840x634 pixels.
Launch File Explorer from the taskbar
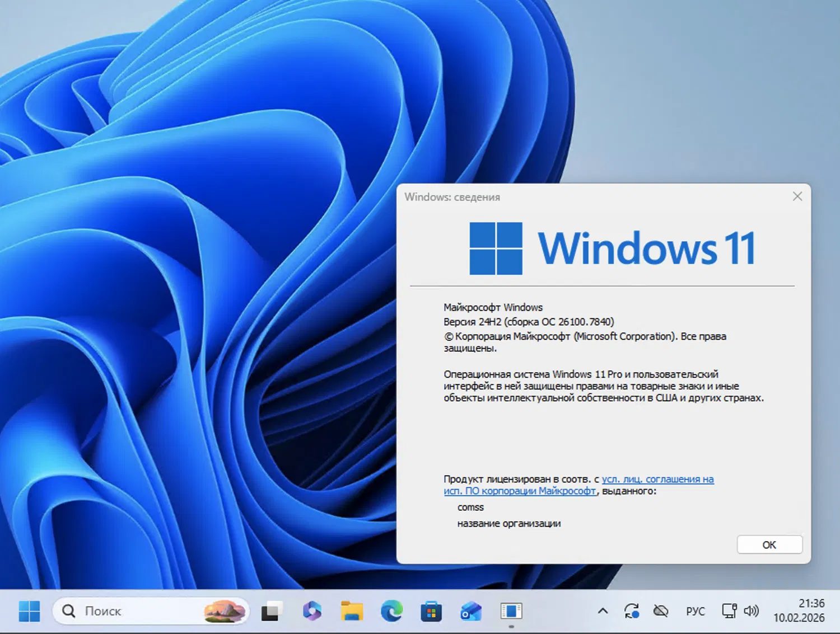pyautogui.click(x=352, y=611)
